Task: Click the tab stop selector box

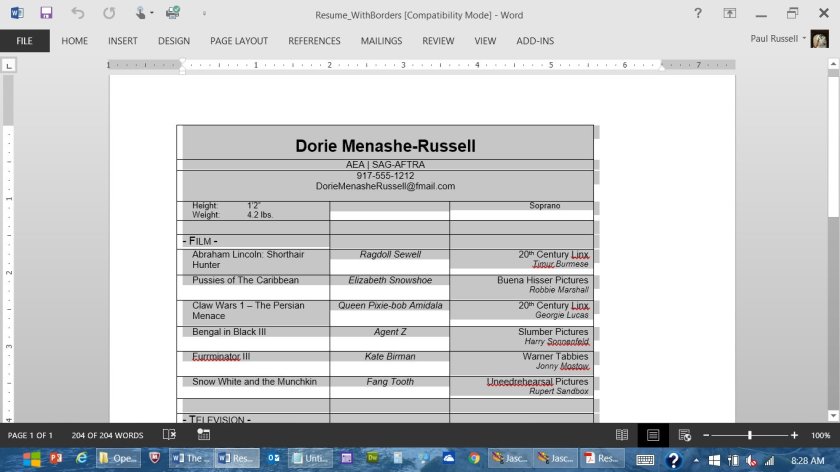Action: [x=9, y=65]
